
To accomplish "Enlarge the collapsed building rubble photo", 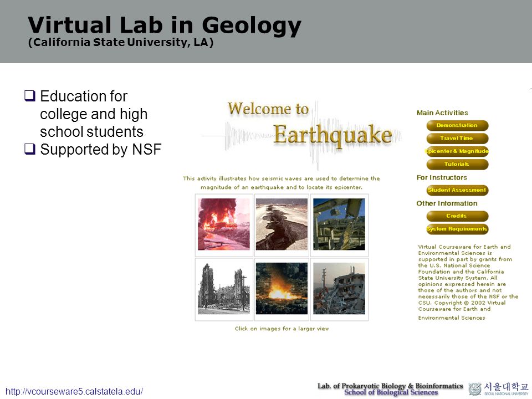I will 339,288.
